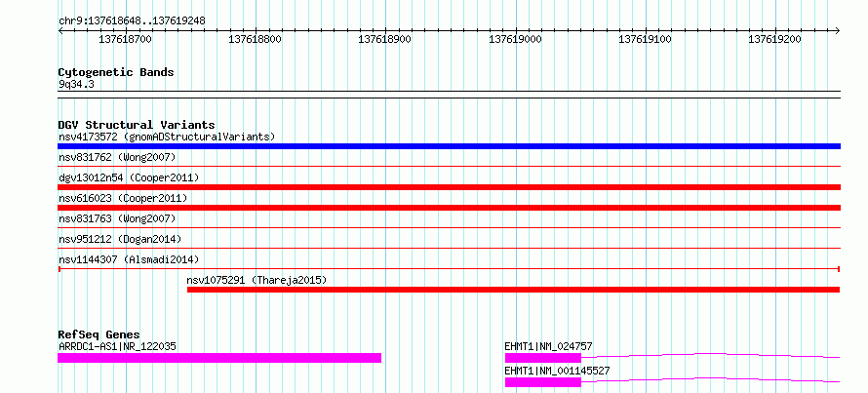868x393 pixels.
Task: Open variant nsv1144307 (Alsmadi2014) label
Action: click(x=129, y=259)
